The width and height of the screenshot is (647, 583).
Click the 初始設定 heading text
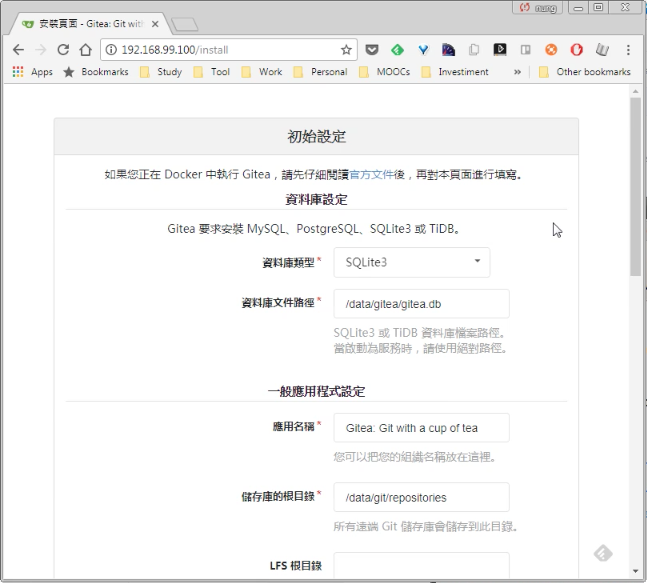tap(316, 137)
